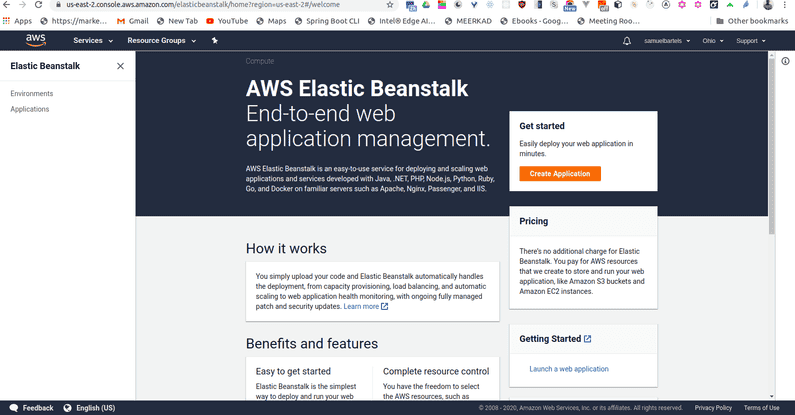The image size is (795, 415).
Task: Click the globe icon beside English (US)
Action: (67, 408)
